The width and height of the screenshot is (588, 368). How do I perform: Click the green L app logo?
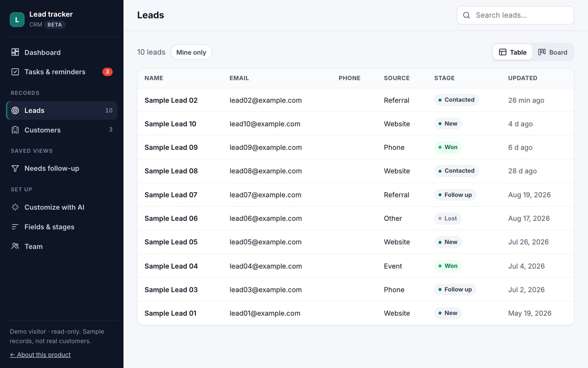(17, 19)
